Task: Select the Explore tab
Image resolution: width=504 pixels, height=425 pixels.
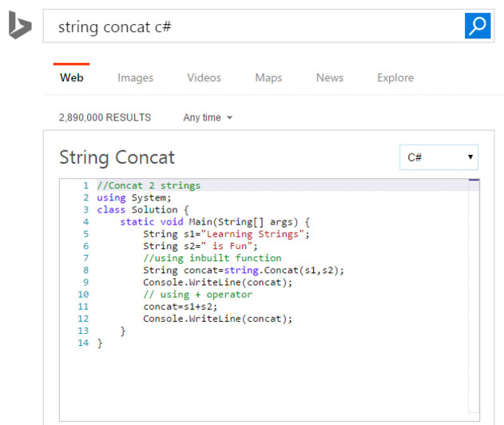Action: 395,77
